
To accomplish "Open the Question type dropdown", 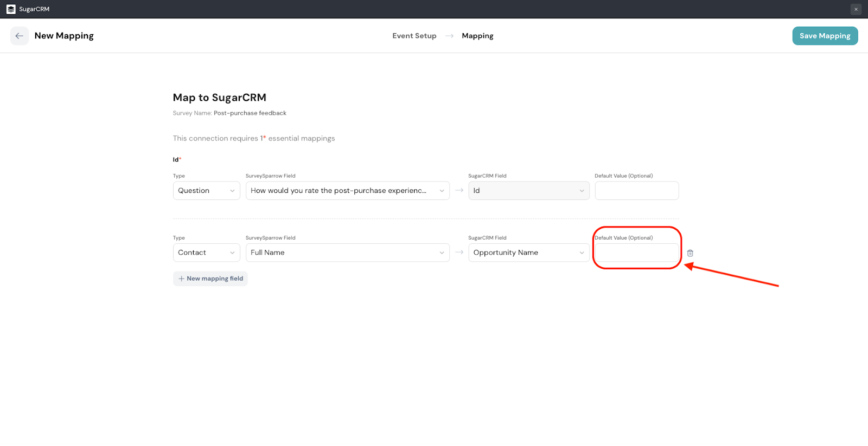I will [206, 191].
